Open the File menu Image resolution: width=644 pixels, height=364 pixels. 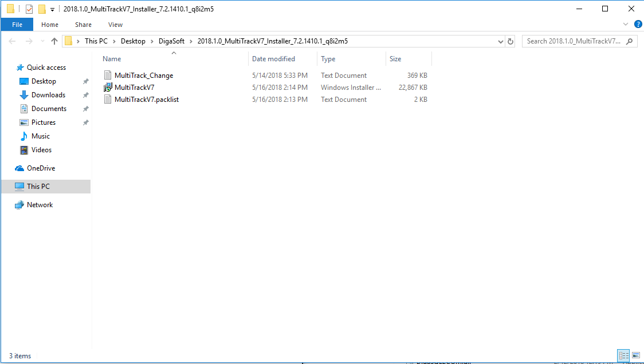coord(17,25)
